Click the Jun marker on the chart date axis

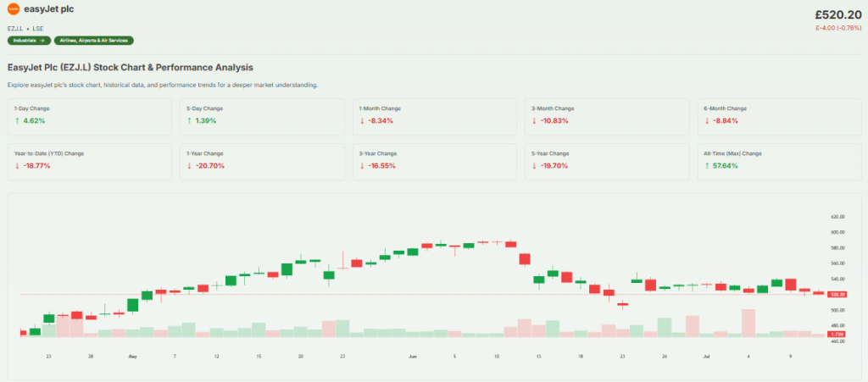412,357
